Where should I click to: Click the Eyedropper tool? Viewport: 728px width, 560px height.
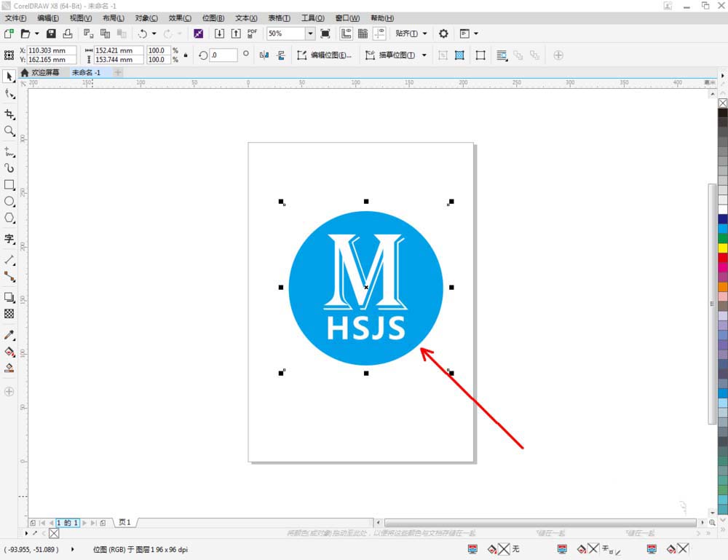[9, 335]
